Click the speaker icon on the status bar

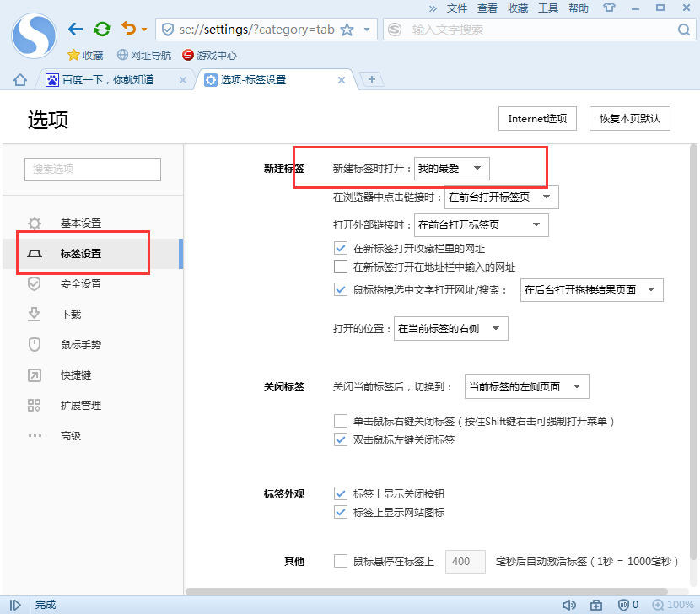[x=569, y=605]
